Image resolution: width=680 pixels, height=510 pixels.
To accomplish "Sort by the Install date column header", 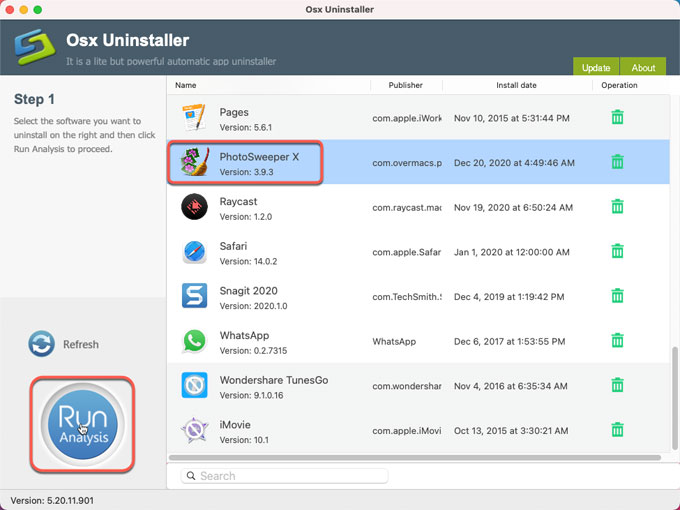I will pos(516,85).
